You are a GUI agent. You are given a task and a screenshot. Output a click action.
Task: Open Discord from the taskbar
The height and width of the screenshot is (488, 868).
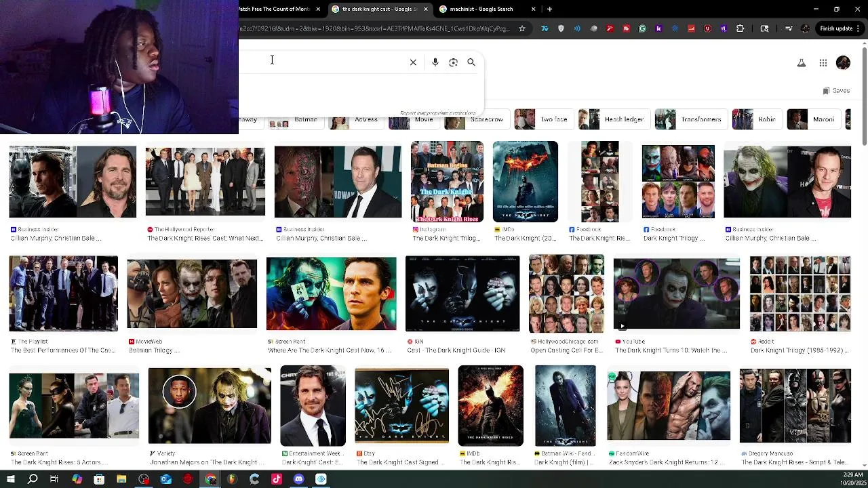pyautogui.click(x=299, y=479)
